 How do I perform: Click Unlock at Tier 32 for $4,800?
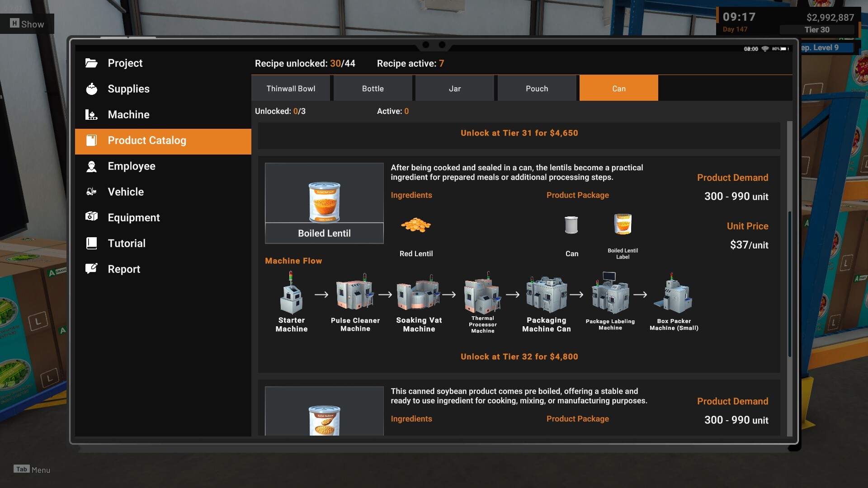pyautogui.click(x=519, y=357)
